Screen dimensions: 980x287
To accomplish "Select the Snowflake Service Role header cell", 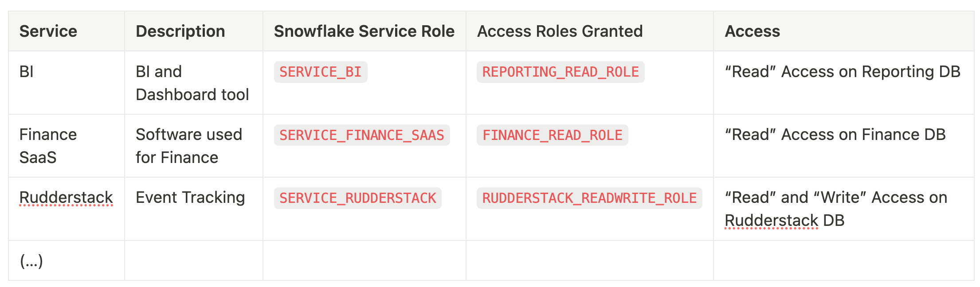I will tap(364, 31).
